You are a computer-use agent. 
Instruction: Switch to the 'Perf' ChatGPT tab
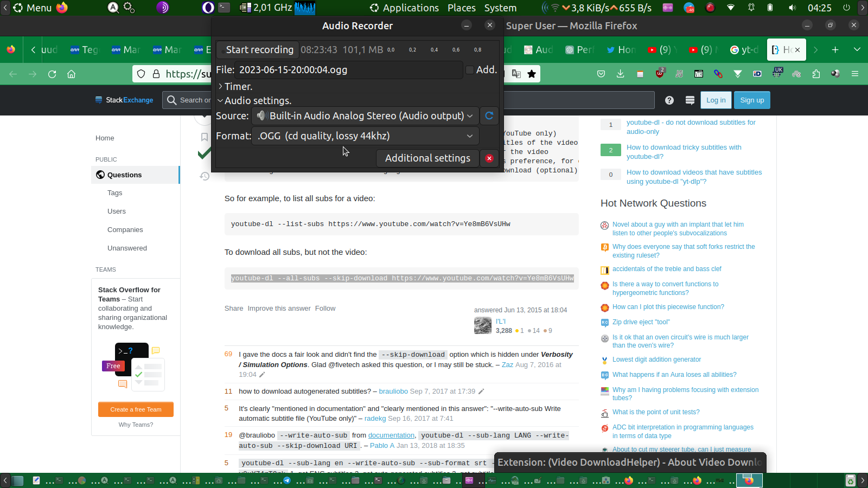pos(580,50)
